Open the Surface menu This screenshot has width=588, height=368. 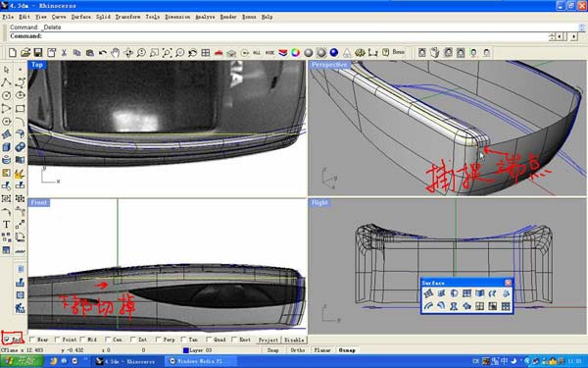tap(81, 17)
